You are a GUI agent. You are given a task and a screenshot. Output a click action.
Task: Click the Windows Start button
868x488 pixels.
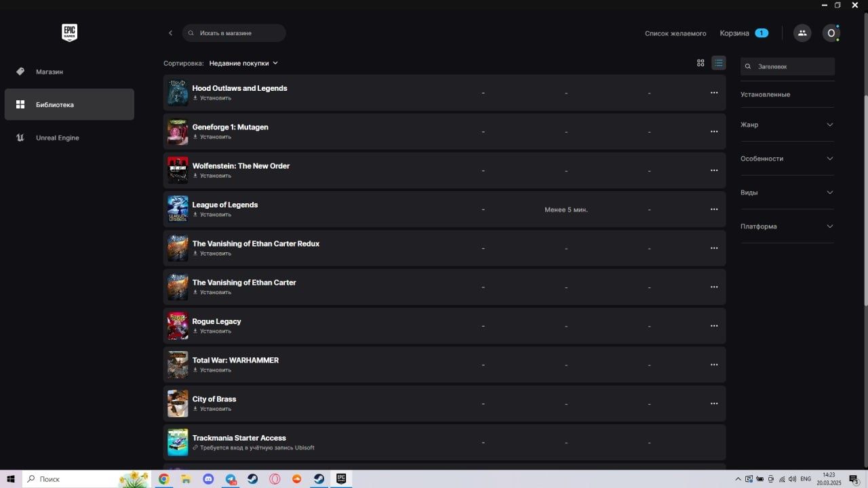click(11, 479)
